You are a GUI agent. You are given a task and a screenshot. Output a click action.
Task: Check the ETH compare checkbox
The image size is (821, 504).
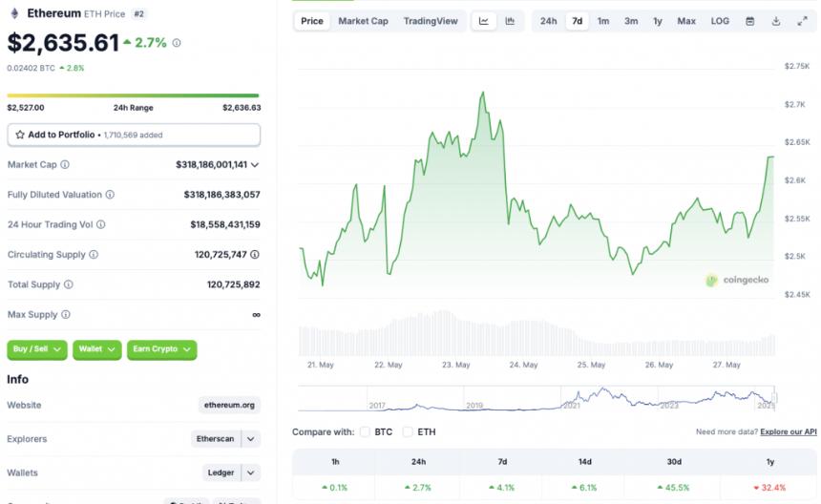(408, 432)
